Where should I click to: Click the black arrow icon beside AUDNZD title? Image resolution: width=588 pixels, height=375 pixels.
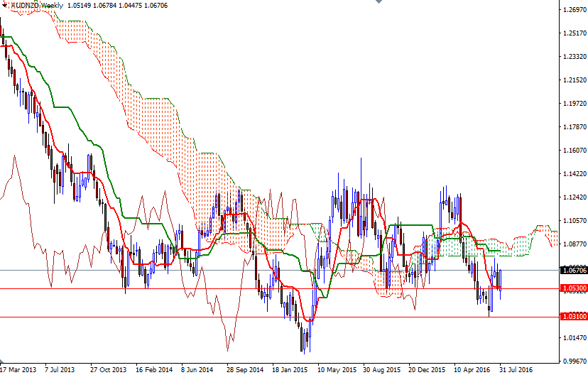point(4,5)
